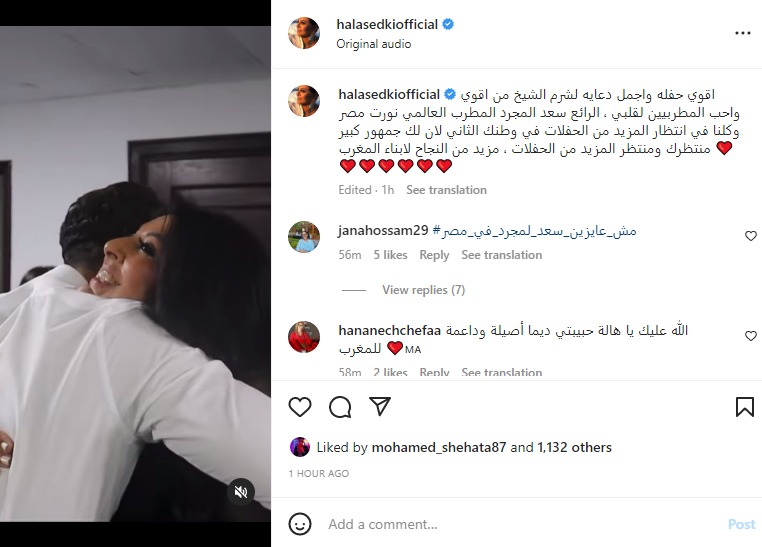View the 1,132 others who liked
The width and height of the screenshot is (762, 547).
pyautogui.click(x=574, y=447)
